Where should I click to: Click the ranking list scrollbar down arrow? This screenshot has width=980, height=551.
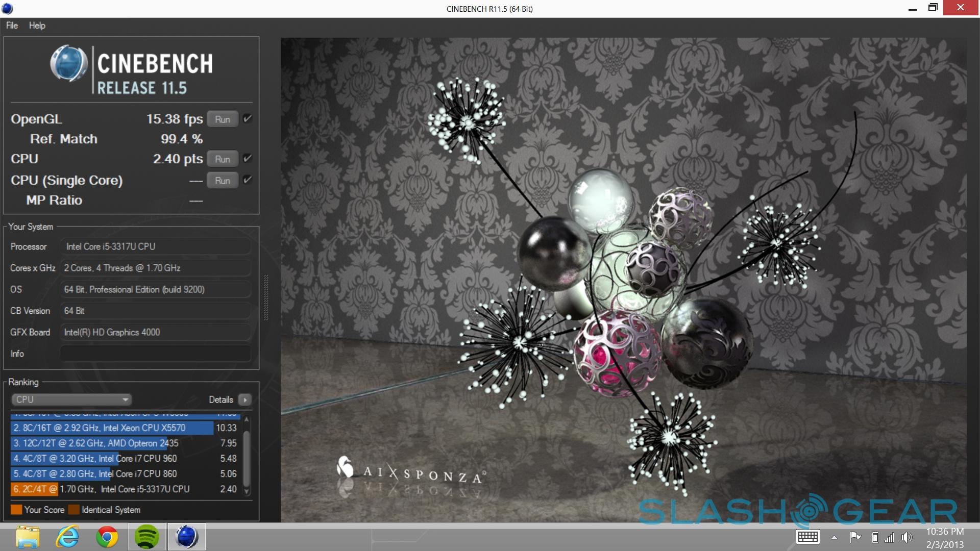247,492
